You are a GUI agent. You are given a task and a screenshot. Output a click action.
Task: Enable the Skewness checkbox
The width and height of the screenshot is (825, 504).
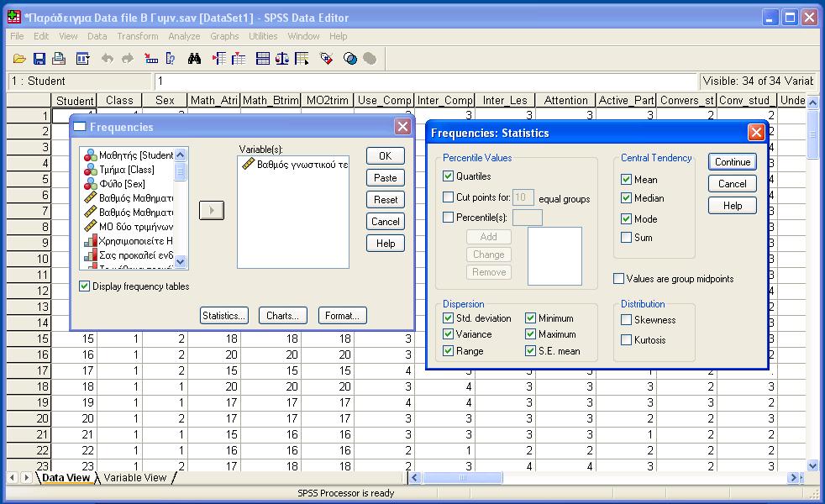click(x=626, y=319)
